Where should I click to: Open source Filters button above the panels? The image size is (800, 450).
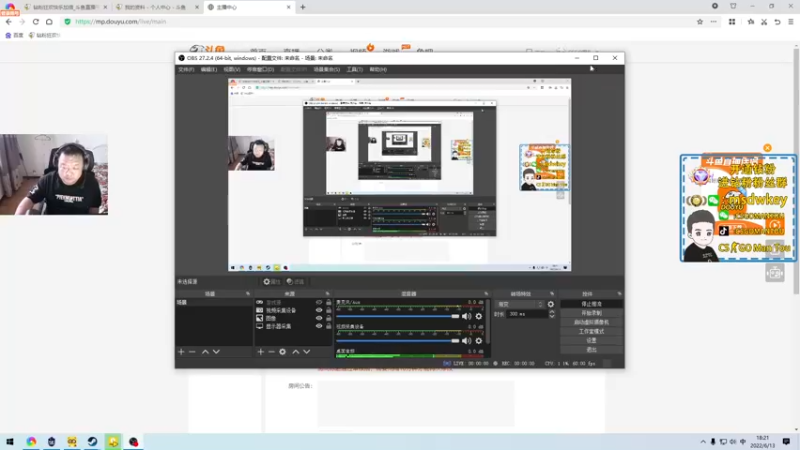pyautogui.click(x=295, y=282)
